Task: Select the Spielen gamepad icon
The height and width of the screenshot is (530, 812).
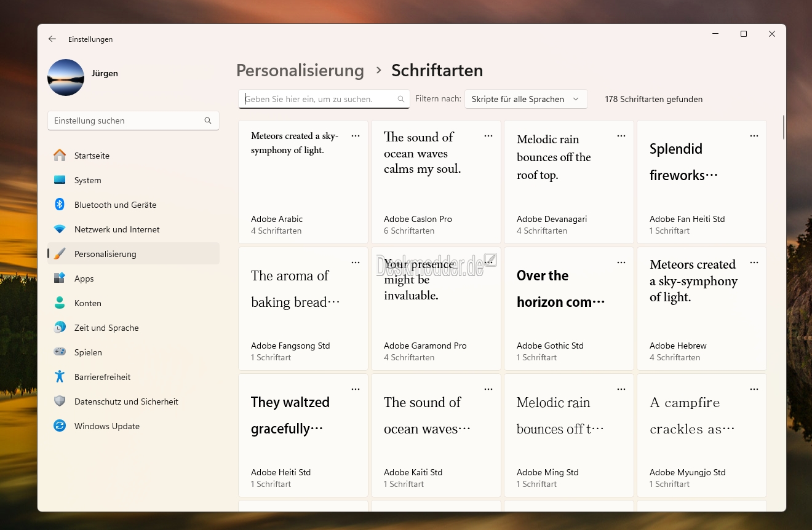Action: pyautogui.click(x=60, y=352)
